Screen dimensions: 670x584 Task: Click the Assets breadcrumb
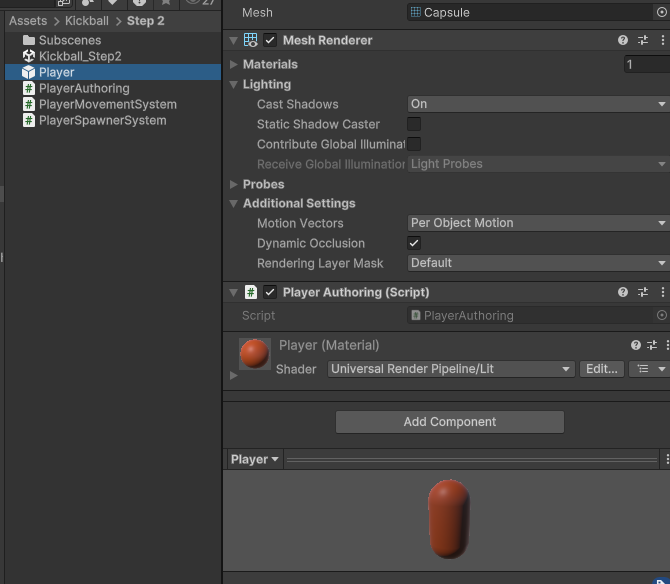point(28,21)
